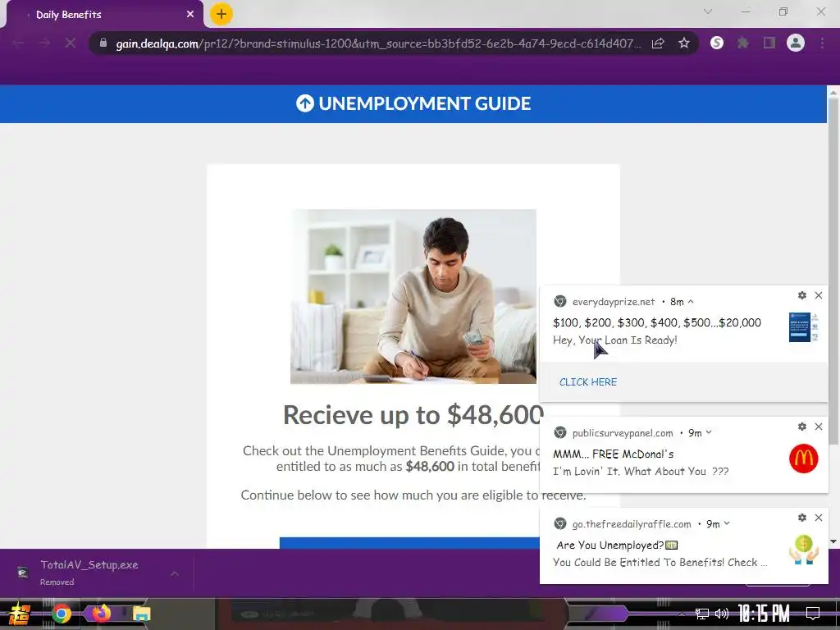Screen dimensions: 840x630
Task: Show hidden system tray icons
Action: 682,614
